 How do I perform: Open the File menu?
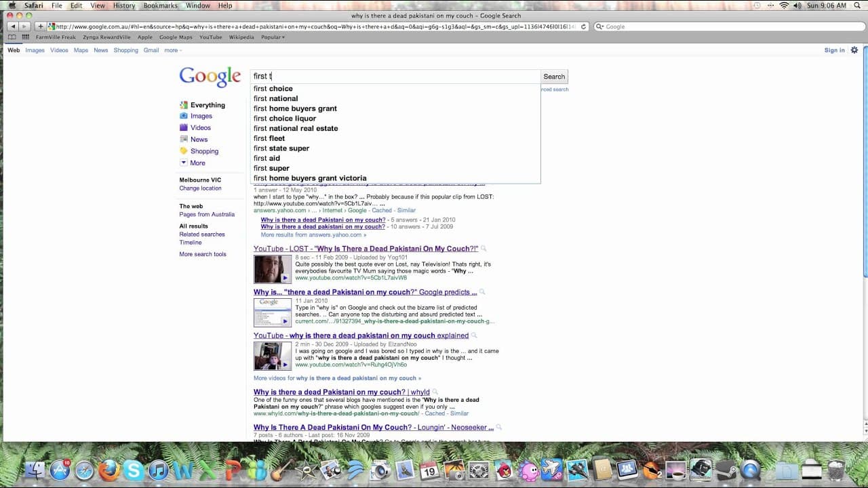click(57, 5)
